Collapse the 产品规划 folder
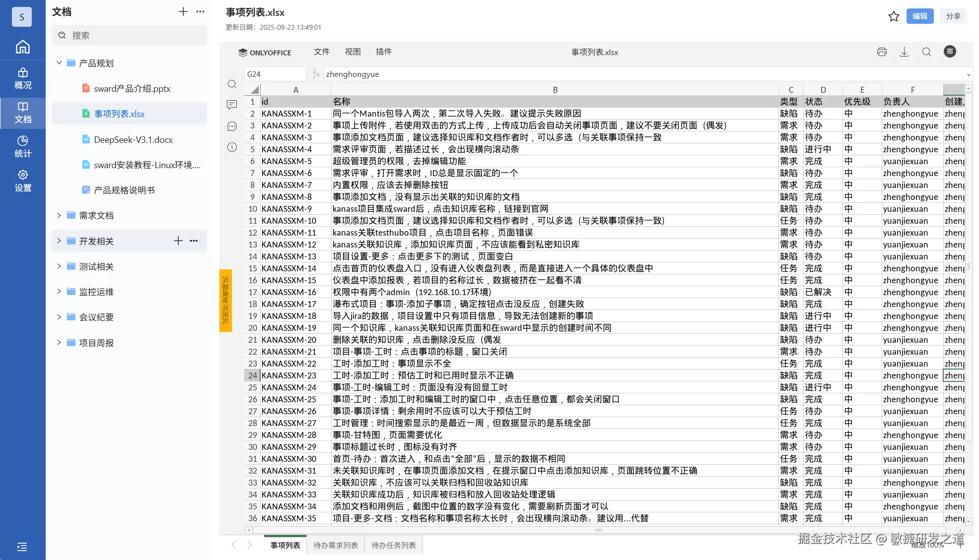 point(59,63)
